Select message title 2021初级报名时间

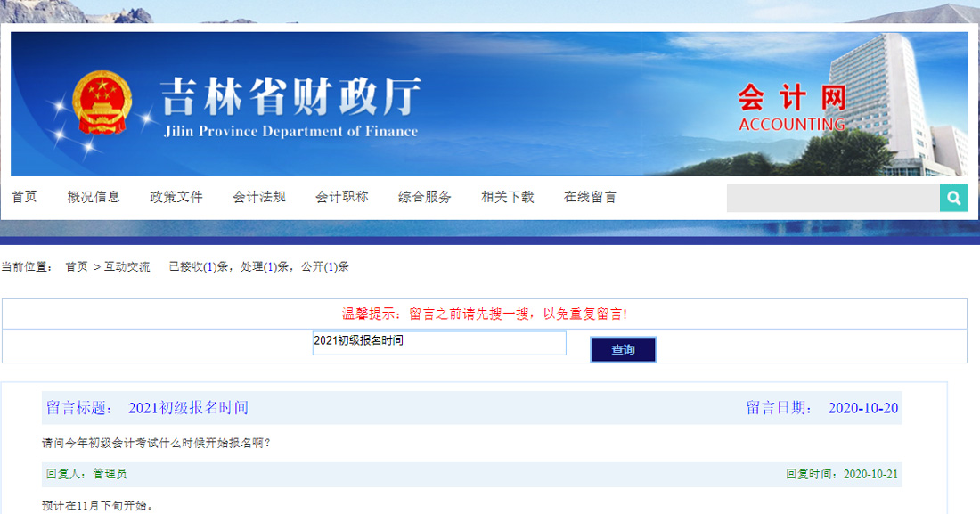click(188, 408)
